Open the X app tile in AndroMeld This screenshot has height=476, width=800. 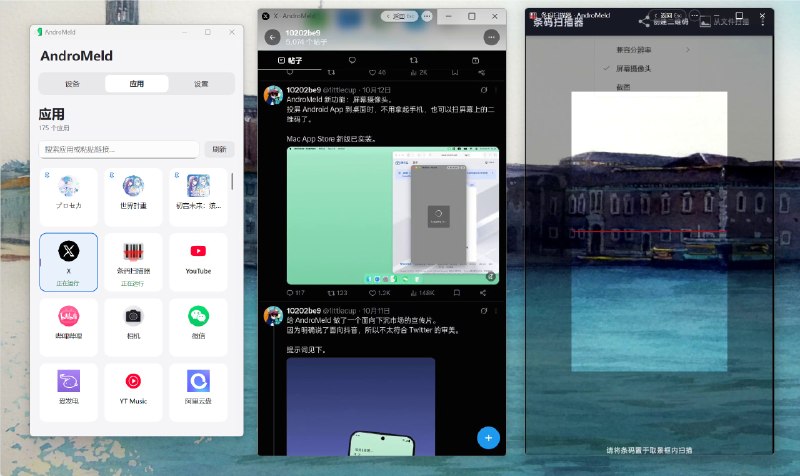(68, 262)
